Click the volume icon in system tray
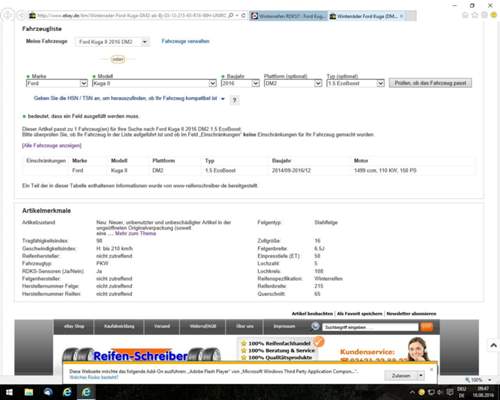Screen dimensions: 500x400 pos(440,392)
